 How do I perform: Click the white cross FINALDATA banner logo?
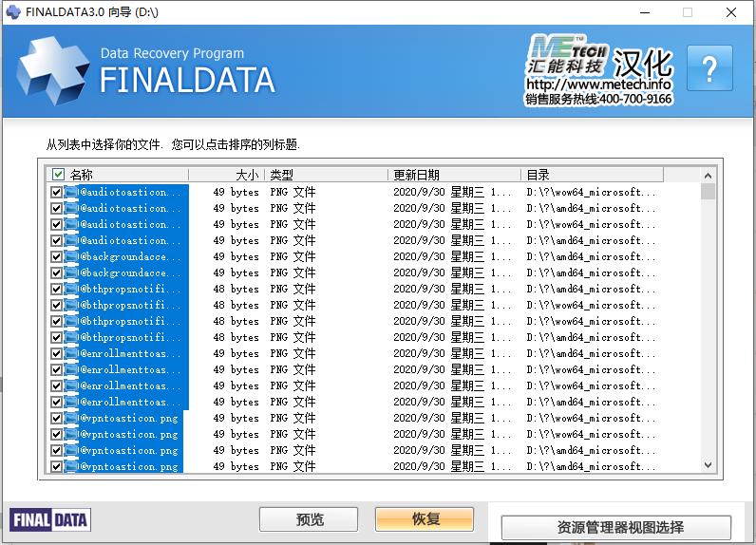52,70
